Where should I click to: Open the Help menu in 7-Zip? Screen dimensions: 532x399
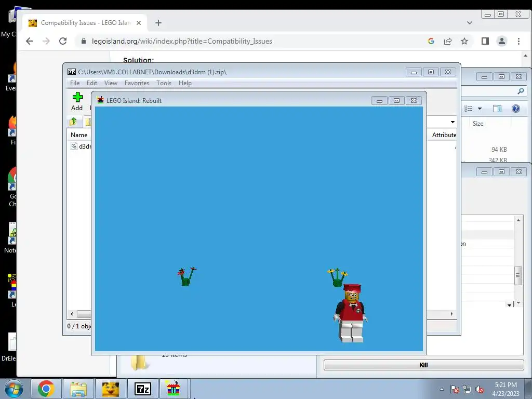(x=185, y=83)
